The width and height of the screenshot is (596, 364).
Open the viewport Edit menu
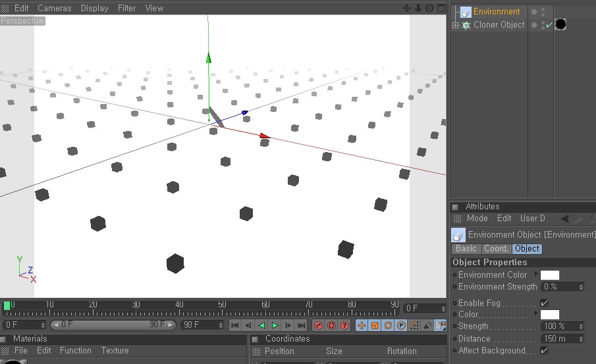pos(21,8)
